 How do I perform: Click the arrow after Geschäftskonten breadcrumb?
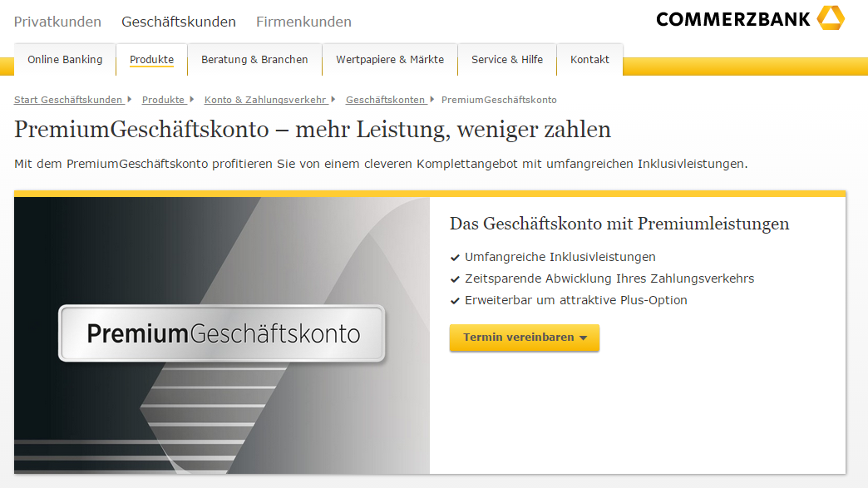tap(432, 100)
